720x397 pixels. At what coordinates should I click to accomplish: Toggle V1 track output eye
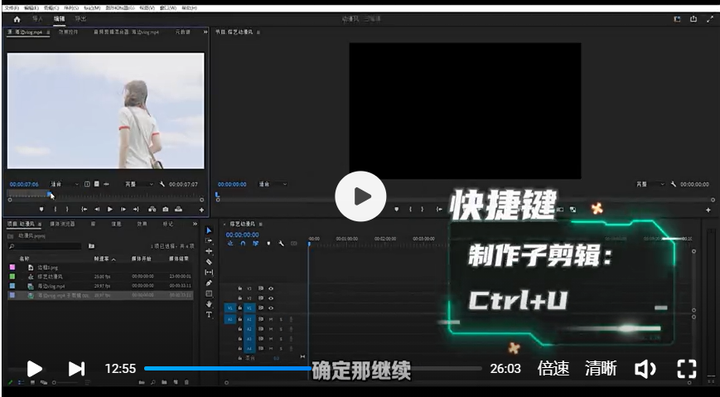click(271, 308)
